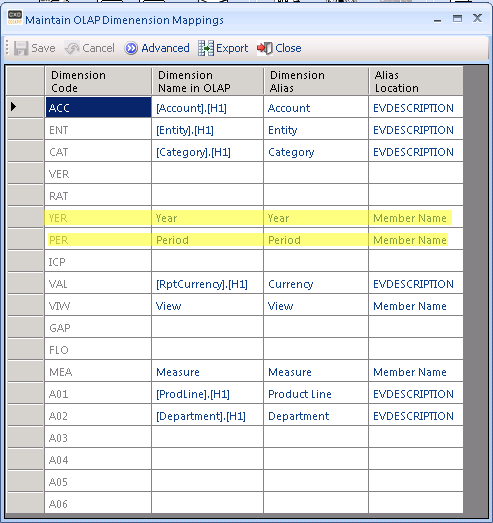Sort by Dimension Code column header
493x523 pixels.
click(x=98, y=81)
